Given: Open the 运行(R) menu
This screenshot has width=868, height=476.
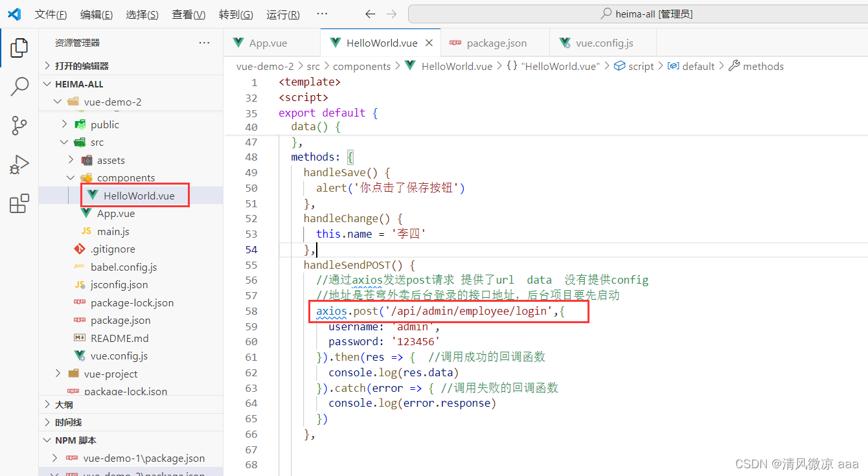Looking at the screenshot, I should point(283,14).
